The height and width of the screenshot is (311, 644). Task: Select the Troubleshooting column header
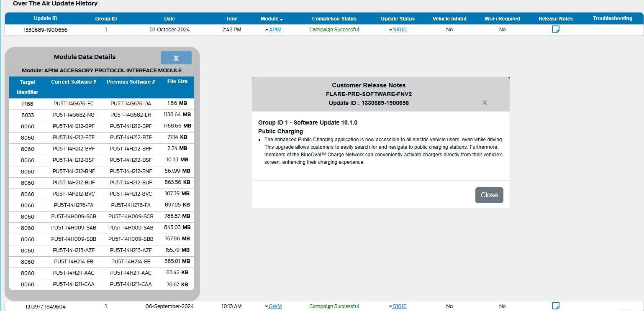pos(613,18)
